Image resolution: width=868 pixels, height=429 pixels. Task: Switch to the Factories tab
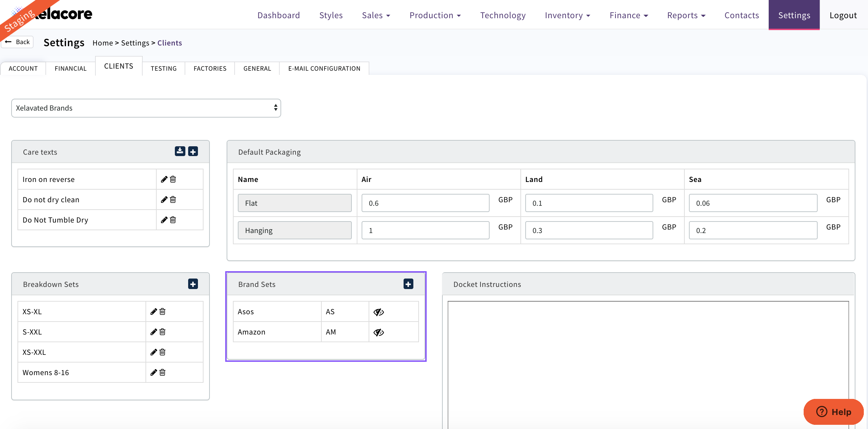tap(210, 69)
